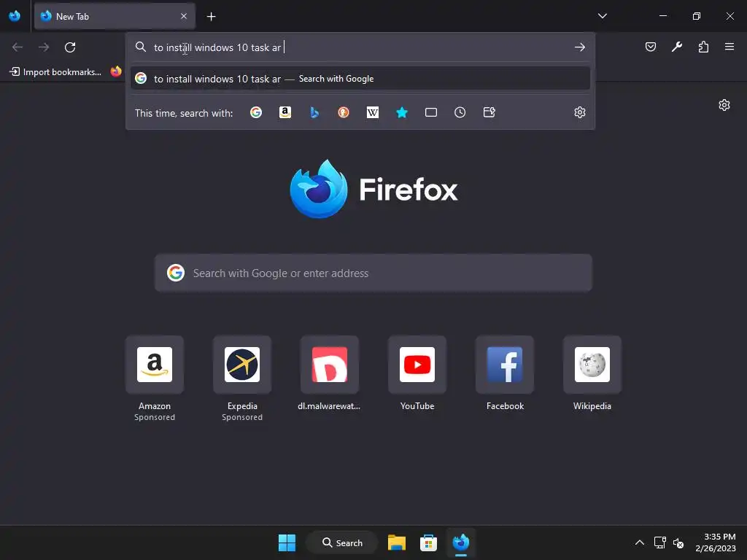Click the address bar text field
Viewport: 747px width, 560px height.
point(360,47)
